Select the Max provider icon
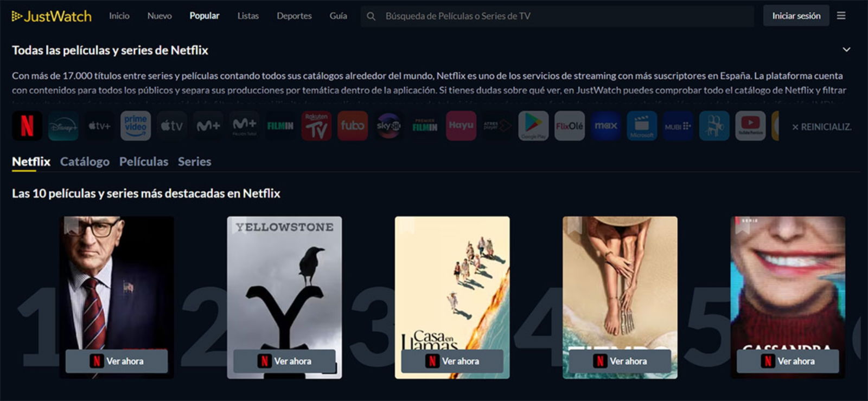868x401 pixels. pos(605,126)
